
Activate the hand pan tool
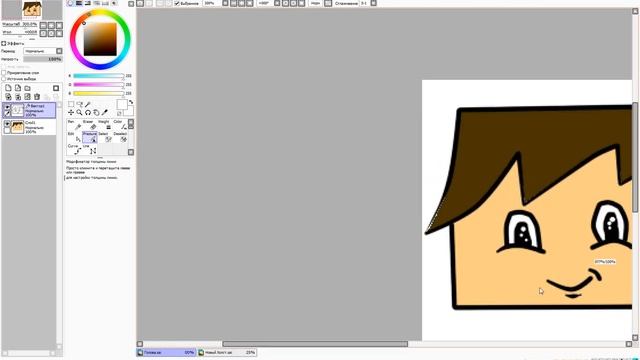coord(96,112)
